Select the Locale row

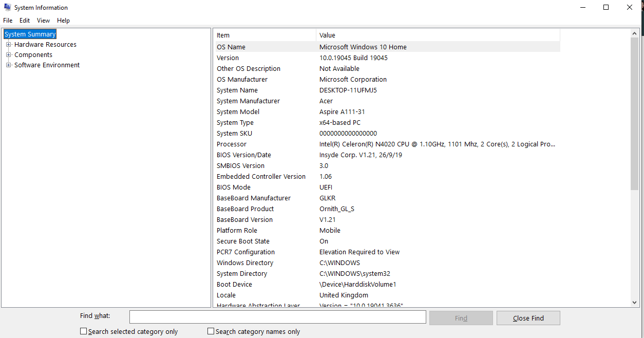(387, 295)
